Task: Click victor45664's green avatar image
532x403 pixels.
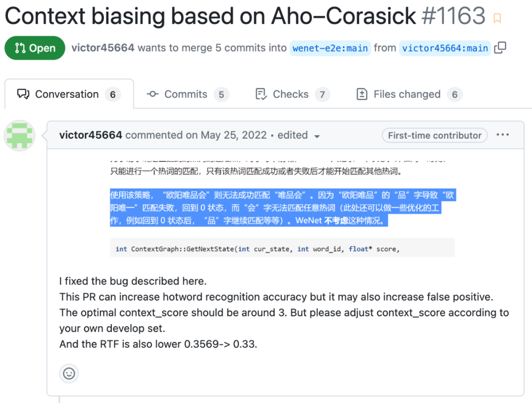Action: 20,135
